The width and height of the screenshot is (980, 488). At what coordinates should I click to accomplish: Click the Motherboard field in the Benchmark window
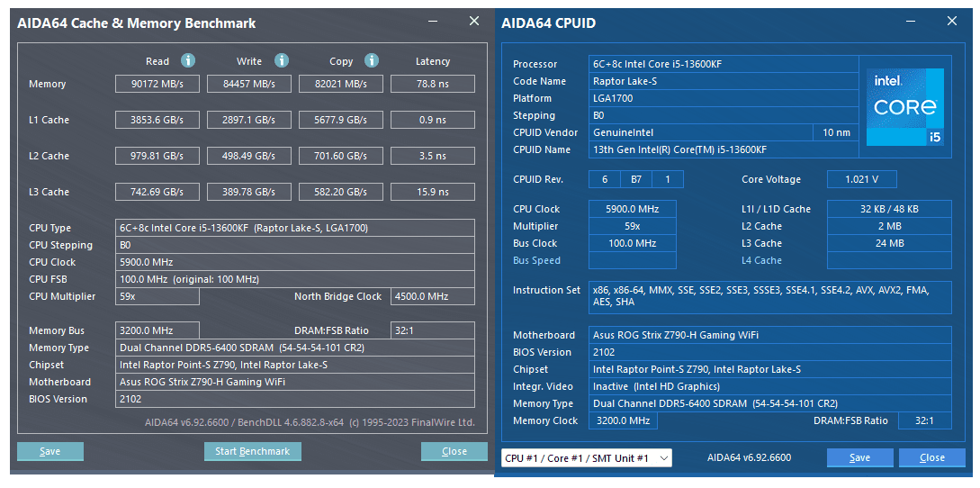tap(295, 382)
